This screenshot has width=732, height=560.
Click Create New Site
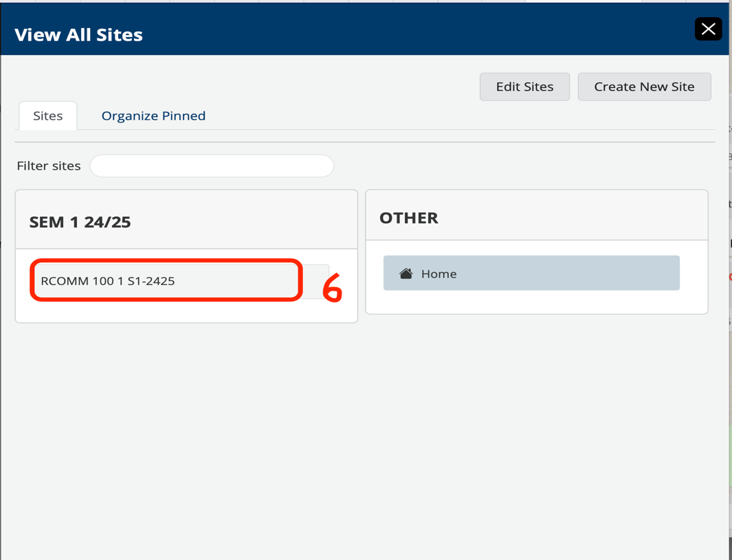coord(644,87)
